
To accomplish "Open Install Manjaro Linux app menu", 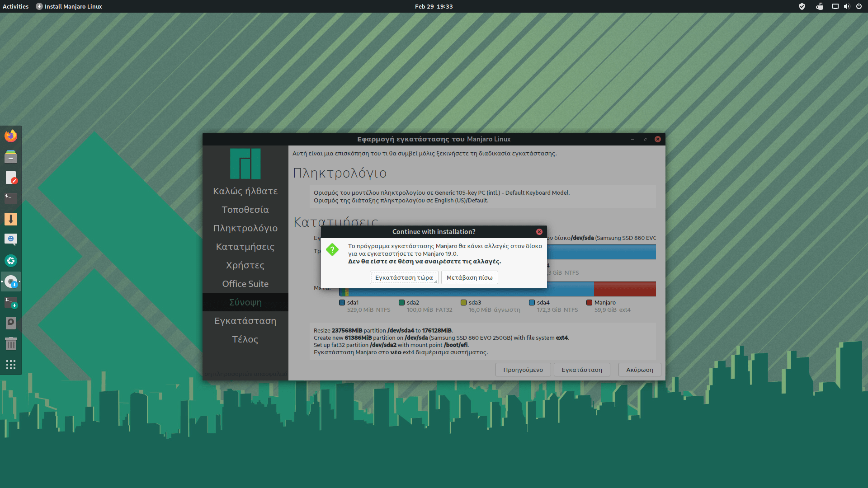I will [x=69, y=6].
